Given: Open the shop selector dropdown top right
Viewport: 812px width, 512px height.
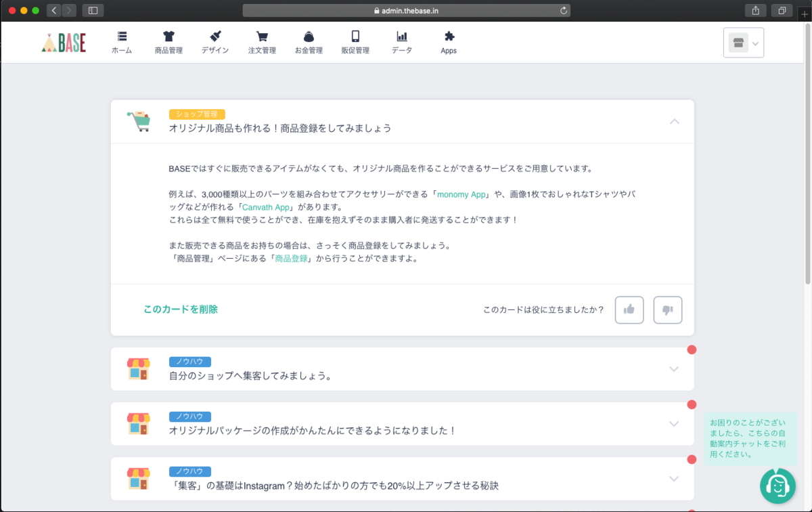Looking at the screenshot, I should click(743, 42).
